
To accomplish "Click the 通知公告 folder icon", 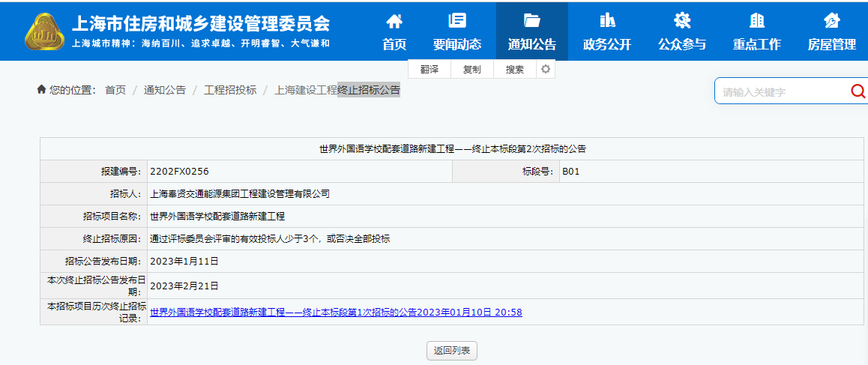I will click(x=532, y=21).
